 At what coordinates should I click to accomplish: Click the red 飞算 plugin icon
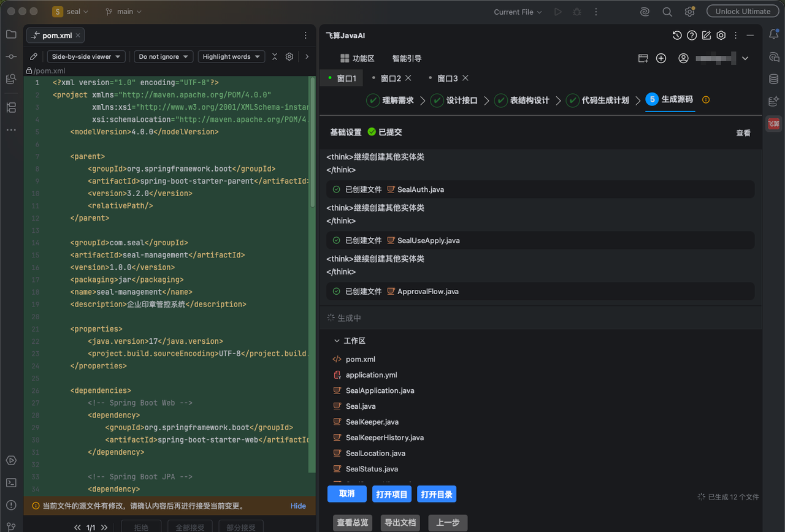coord(774,124)
